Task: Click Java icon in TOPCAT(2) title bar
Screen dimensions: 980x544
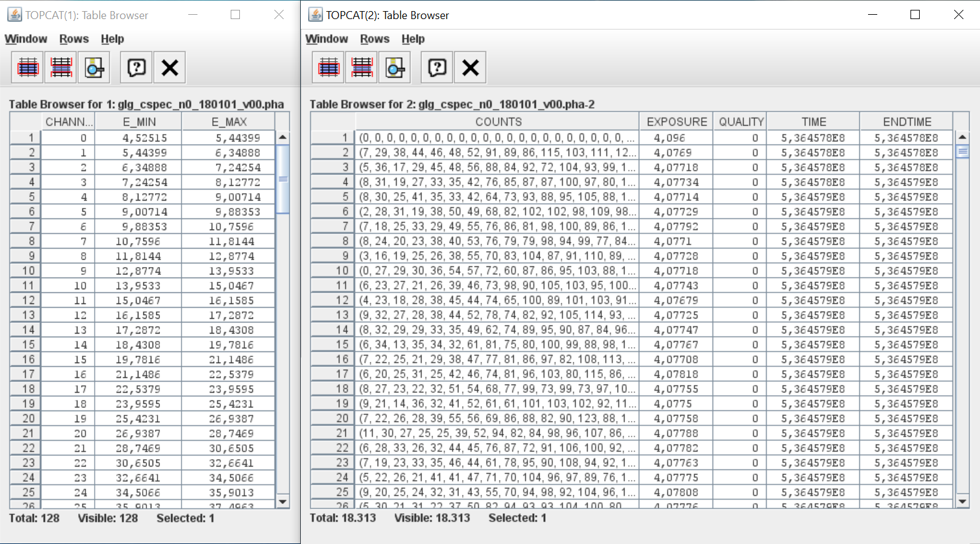Action: [315, 15]
